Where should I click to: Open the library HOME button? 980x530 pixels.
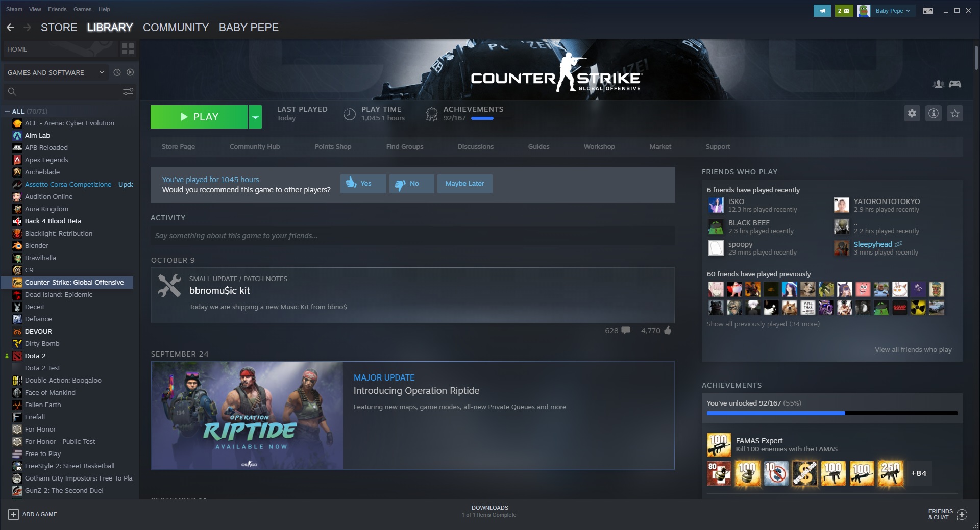[60, 49]
